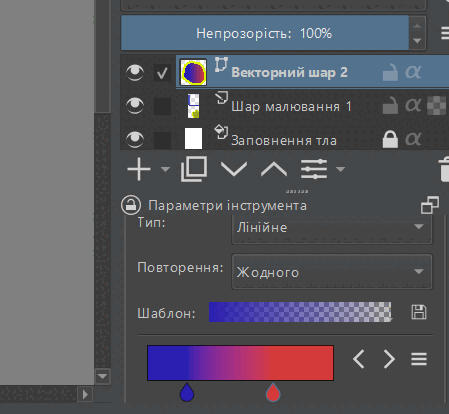
Task: Hide the Шар малювання 1 layer
Action: [x=135, y=106]
